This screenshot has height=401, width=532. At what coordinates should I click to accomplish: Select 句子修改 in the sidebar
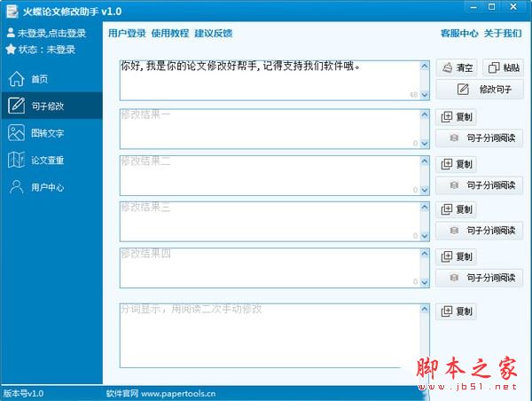point(51,106)
